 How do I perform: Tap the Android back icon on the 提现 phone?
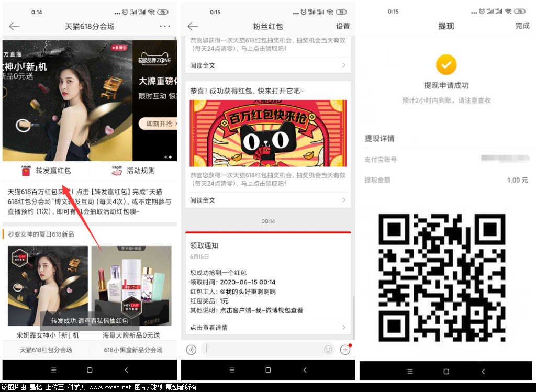(483, 372)
